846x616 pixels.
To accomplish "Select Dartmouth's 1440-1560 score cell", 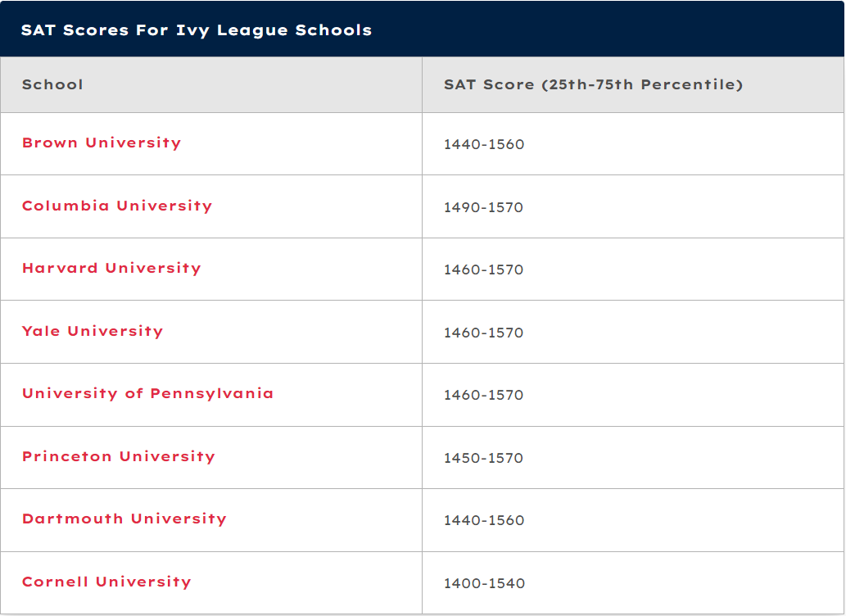I will (633, 520).
